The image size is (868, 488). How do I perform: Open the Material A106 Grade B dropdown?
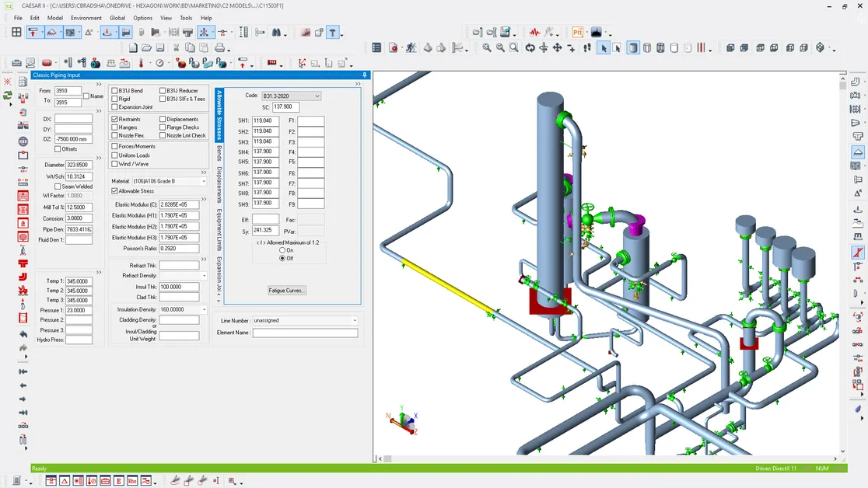pyautogui.click(x=204, y=181)
